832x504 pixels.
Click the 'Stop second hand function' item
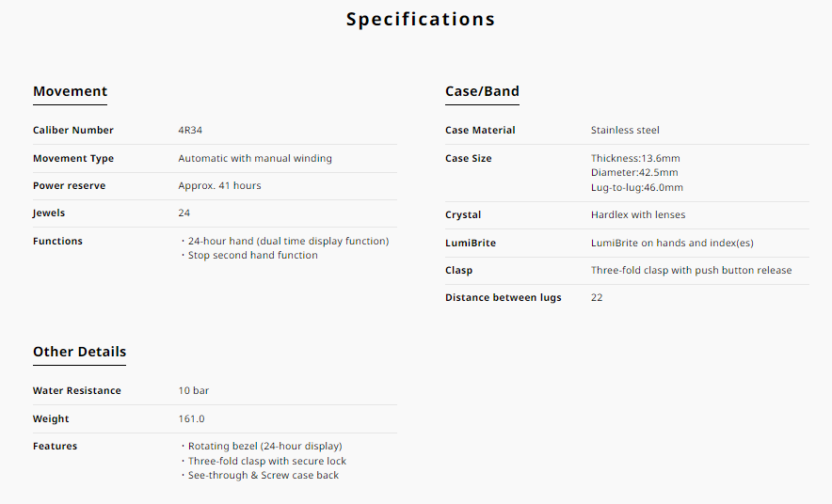[x=252, y=256]
